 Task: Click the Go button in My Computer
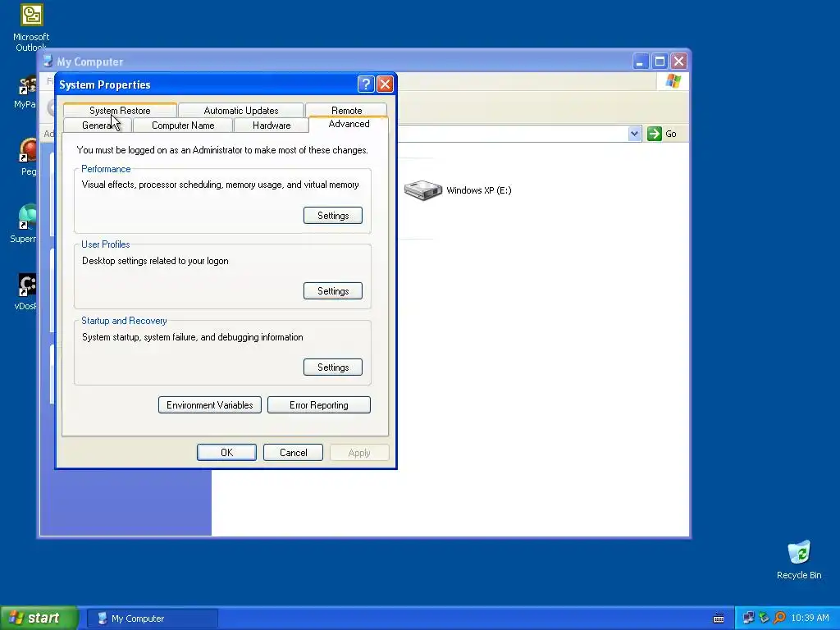pos(662,134)
